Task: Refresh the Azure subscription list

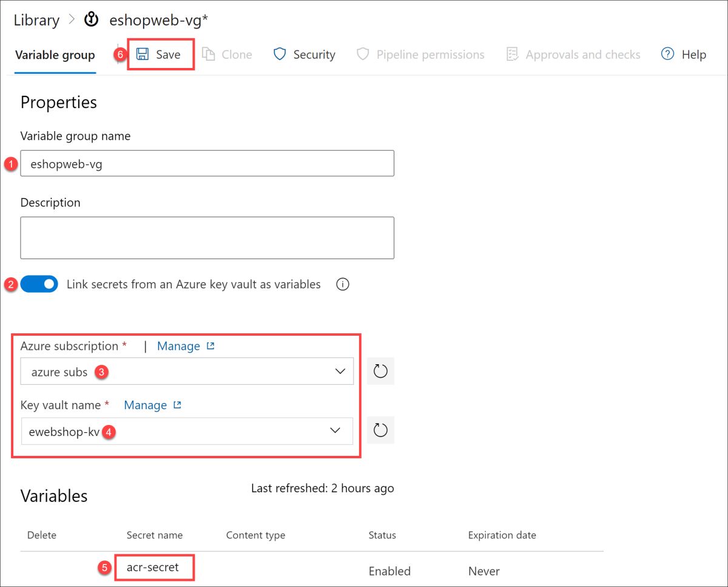Action: coord(380,372)
